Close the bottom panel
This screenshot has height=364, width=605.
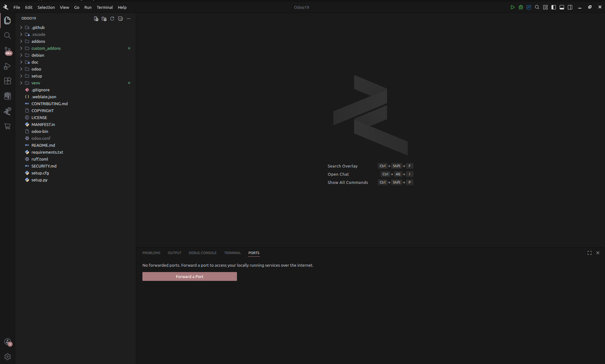598,253
